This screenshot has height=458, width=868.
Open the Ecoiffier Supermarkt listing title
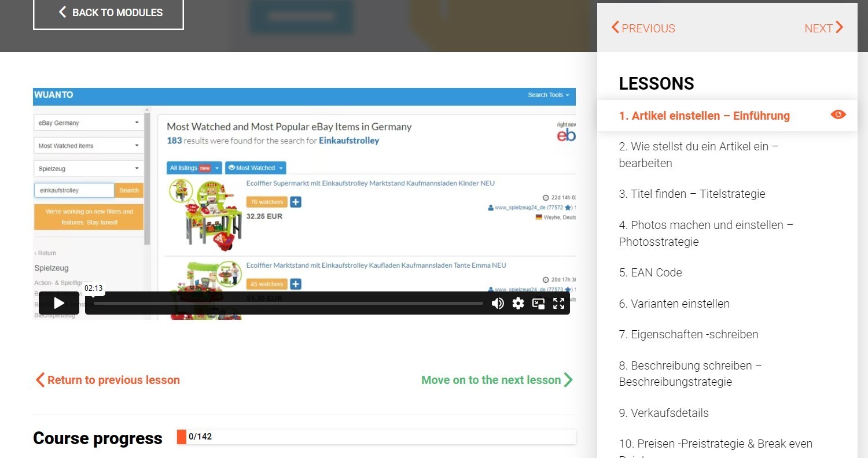370,183
